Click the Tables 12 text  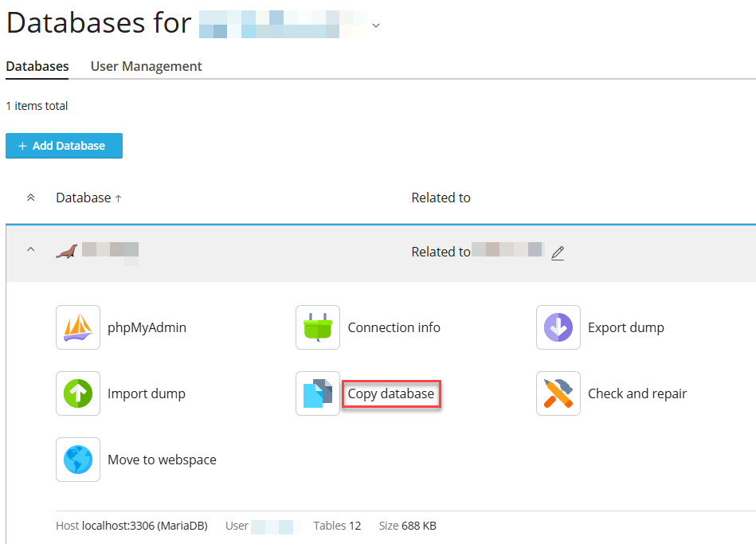pos(337,526)
